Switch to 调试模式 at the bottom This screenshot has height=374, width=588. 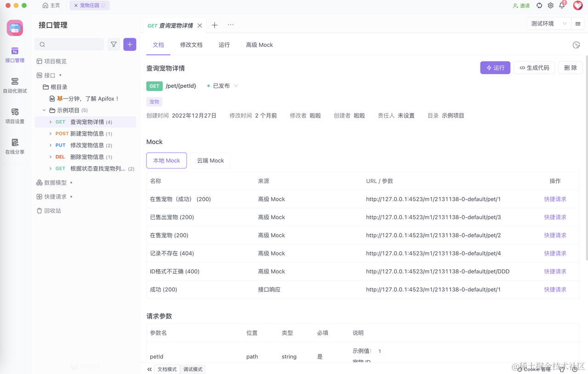coord(192,369)
